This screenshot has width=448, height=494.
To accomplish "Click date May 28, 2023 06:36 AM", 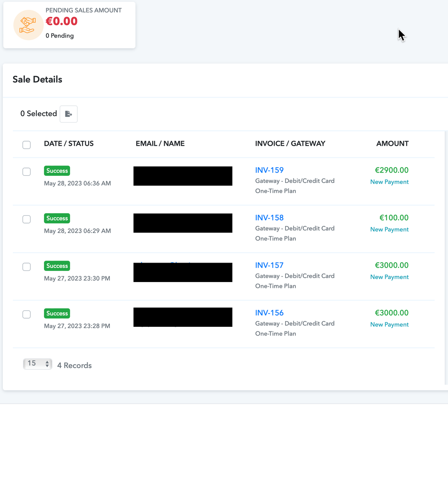I will (x=77, y=184).
